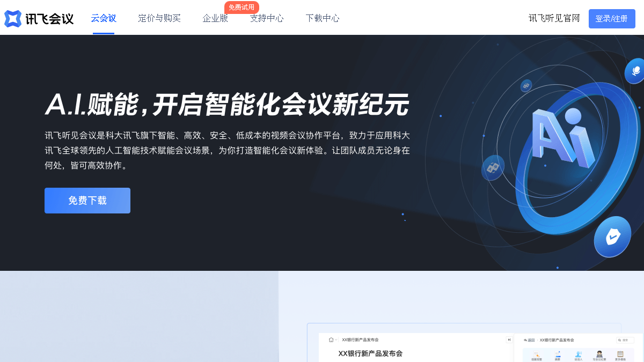Click the panel collapse arrow icon in the preview
Screen dimensions: 644x362
[x=509, y=339]
